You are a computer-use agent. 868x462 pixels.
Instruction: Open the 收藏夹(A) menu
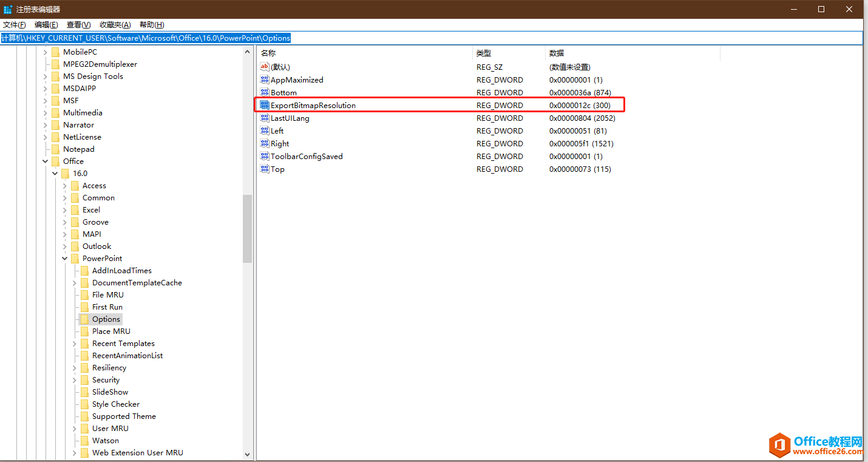pyautogui.click(x=115, y=25)
